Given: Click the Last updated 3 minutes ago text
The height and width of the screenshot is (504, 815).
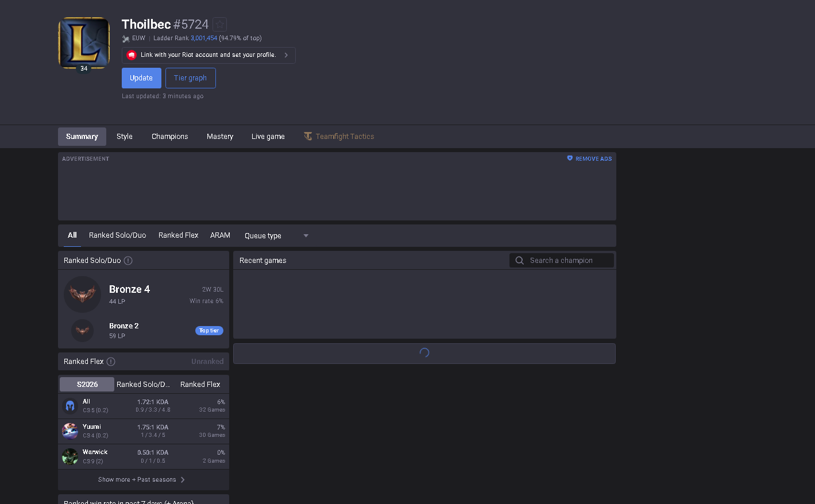Looking at the screenshot, I should tap(163, 96).
